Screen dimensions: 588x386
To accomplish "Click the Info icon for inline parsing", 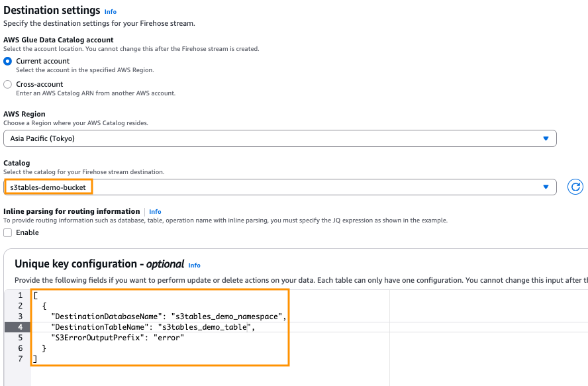I will tap(154, 211).
